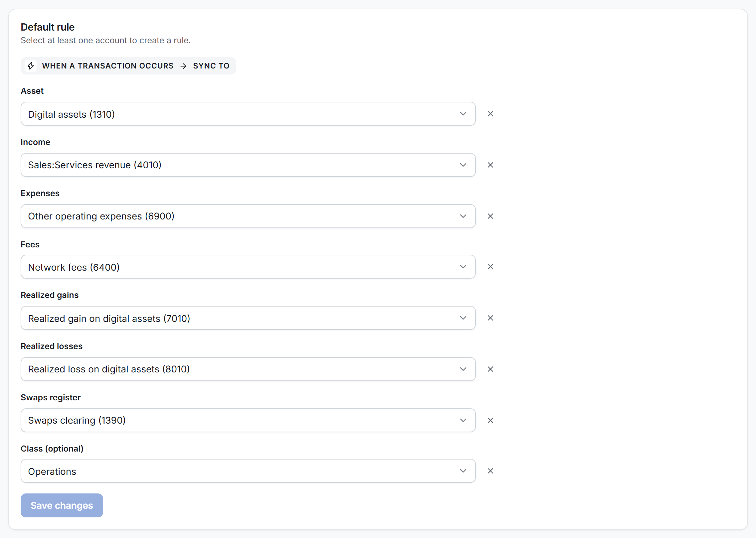Clear the Realized losses account
Viewport: 756px width, 538px height.
click(490, 369)
